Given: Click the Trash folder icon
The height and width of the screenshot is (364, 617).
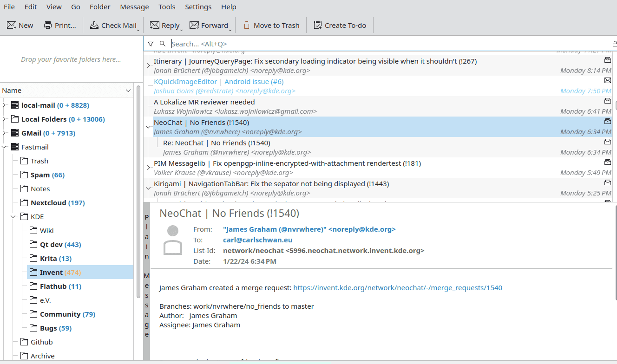Looking at the screenshot, I should click(x=24, y=161).
